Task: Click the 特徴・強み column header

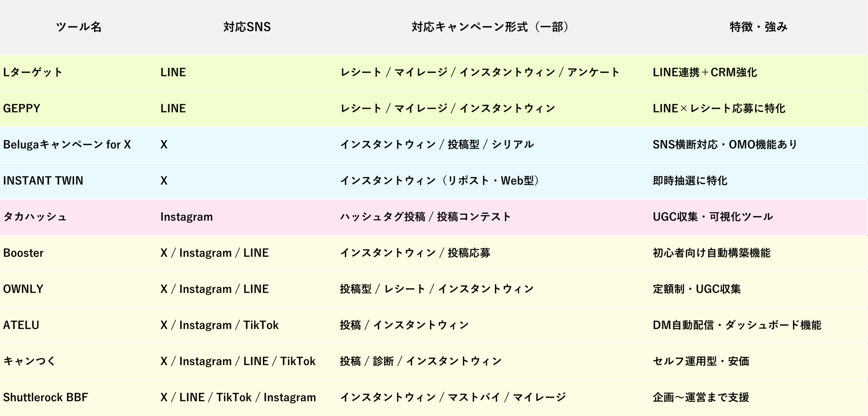Action: coord(758,27)
